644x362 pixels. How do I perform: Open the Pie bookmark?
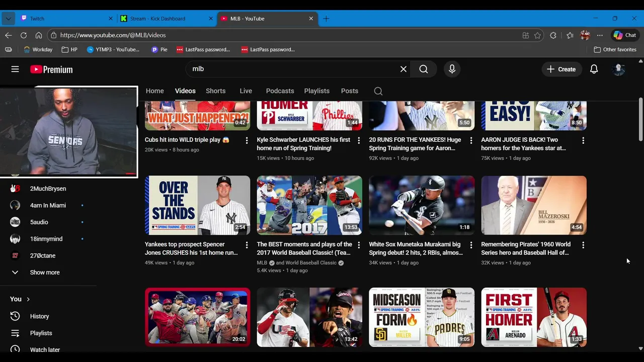159,50
